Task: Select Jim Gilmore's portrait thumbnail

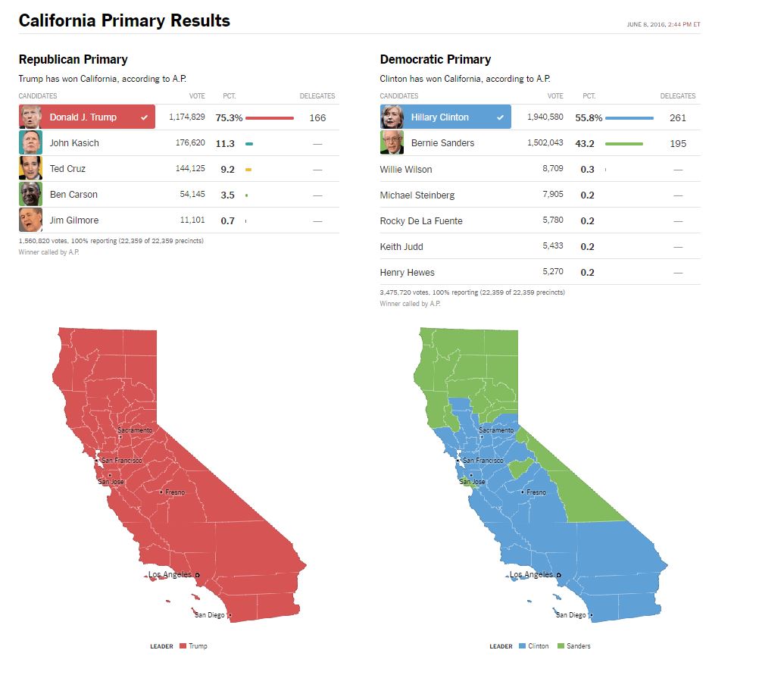Action: coord(31,220)
